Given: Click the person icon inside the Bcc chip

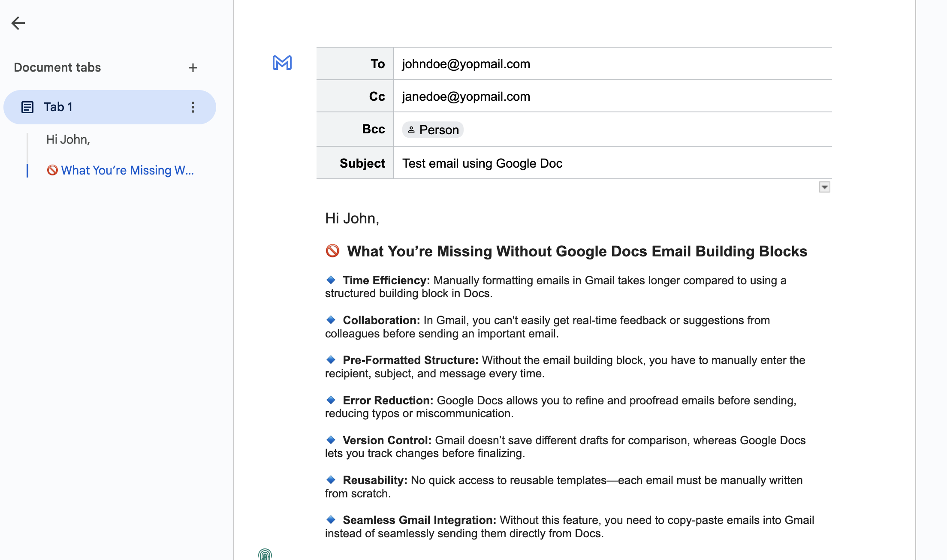Looking at the screenshot, I should (411, 129).
